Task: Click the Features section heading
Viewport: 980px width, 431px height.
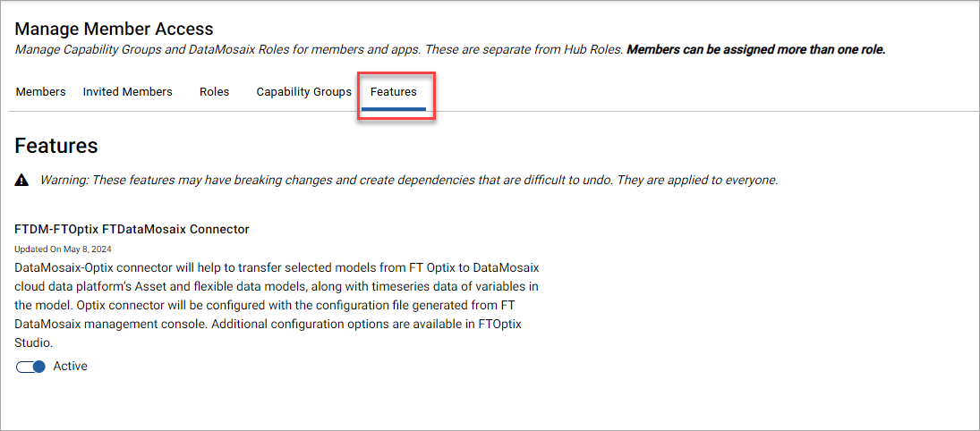Action: [56, 146]
